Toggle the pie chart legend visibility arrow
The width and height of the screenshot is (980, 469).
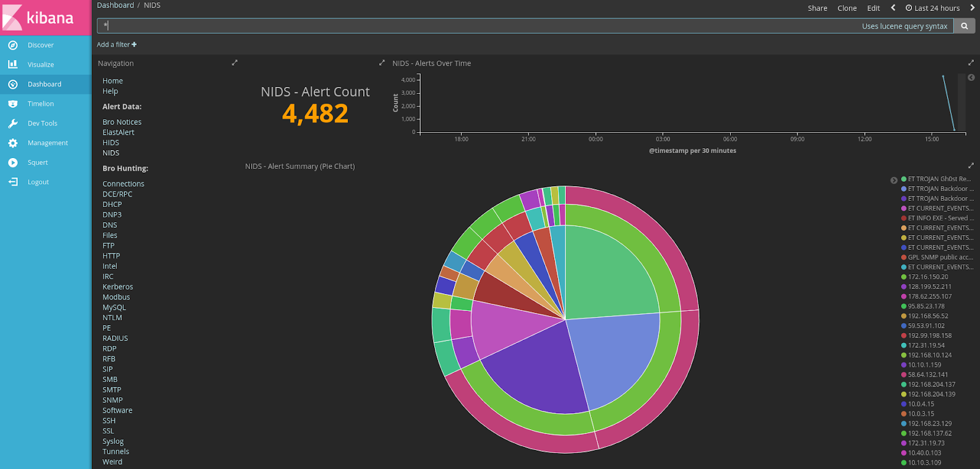click(894, 180)
